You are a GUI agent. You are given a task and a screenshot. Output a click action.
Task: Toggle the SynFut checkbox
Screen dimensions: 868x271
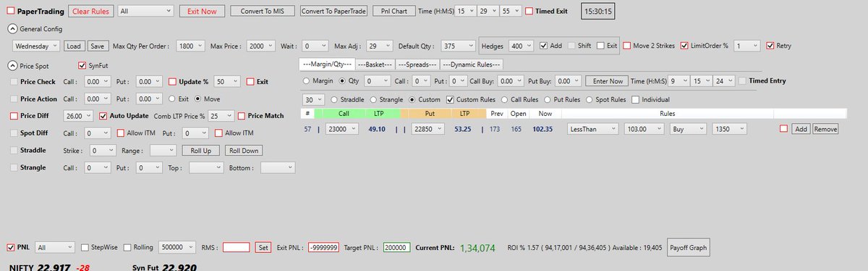(82, 65)
